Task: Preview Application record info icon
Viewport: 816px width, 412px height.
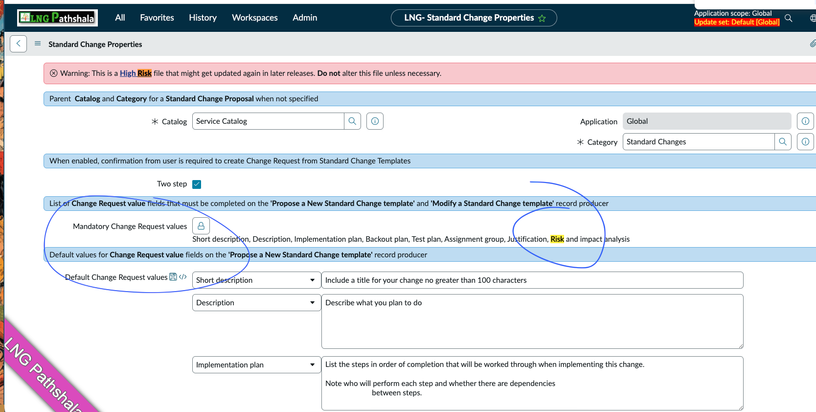Action: click(x=805, y=121)
